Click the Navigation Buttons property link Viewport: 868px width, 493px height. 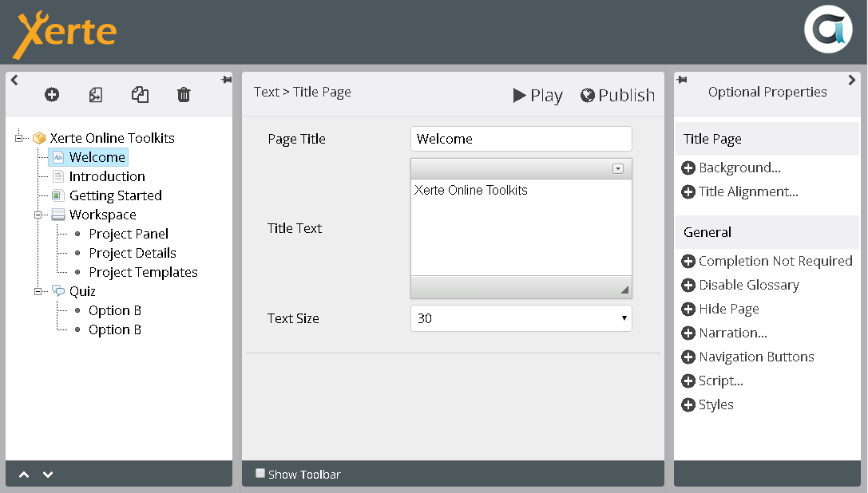click(x=756, y=357)
